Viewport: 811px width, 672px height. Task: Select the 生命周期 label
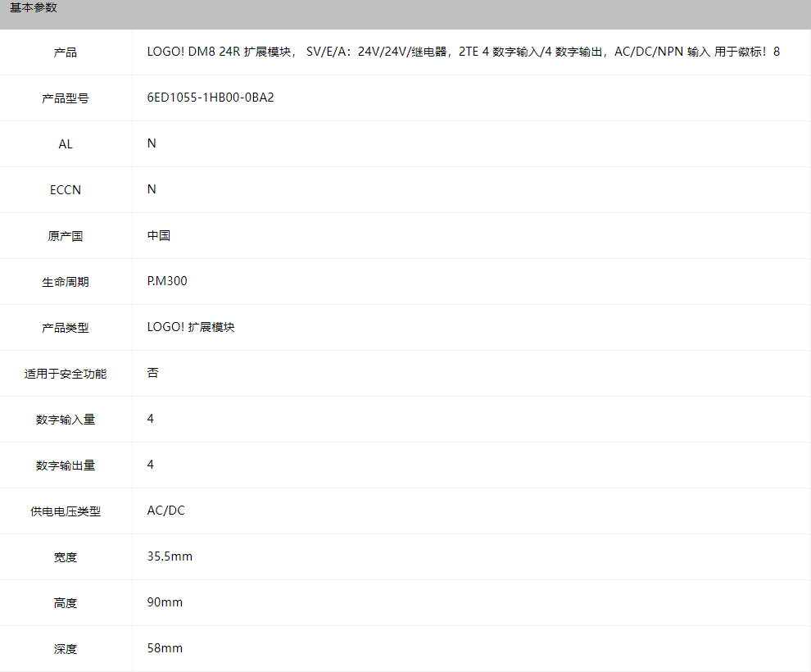(x=66, y=282)
